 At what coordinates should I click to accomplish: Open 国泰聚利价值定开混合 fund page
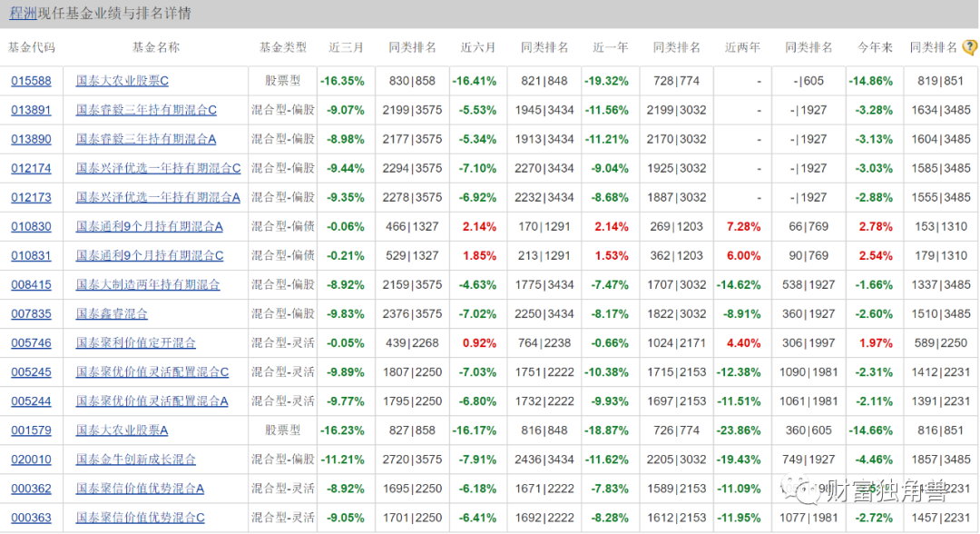coord(135,342)
